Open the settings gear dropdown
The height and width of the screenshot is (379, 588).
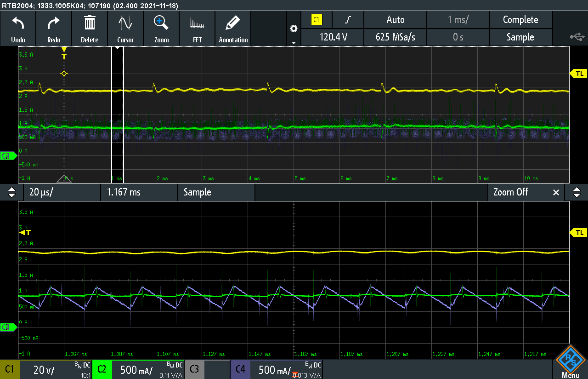(294, 29)
